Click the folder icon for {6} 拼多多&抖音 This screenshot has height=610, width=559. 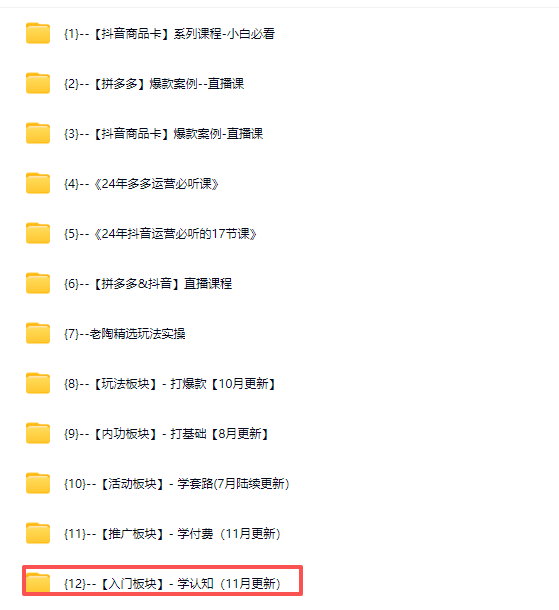pos(38,283)
